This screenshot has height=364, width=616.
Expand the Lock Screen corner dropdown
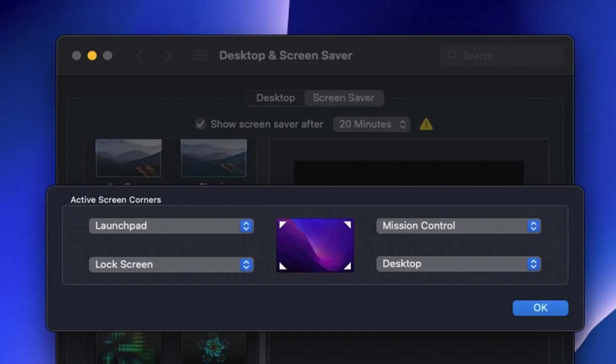[x=171, y=264]
